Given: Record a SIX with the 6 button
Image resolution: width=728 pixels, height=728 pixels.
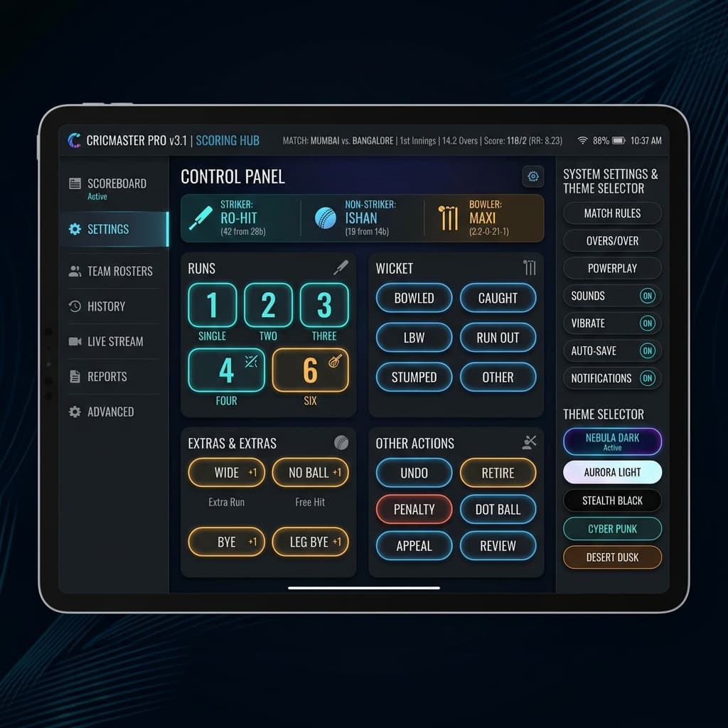Looking at the screenshot, I should [310, 370].
